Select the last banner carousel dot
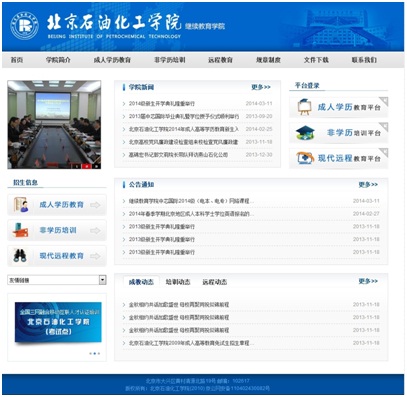Image resolution: width=407 pixels, height=397 pixels. [98, 353]
